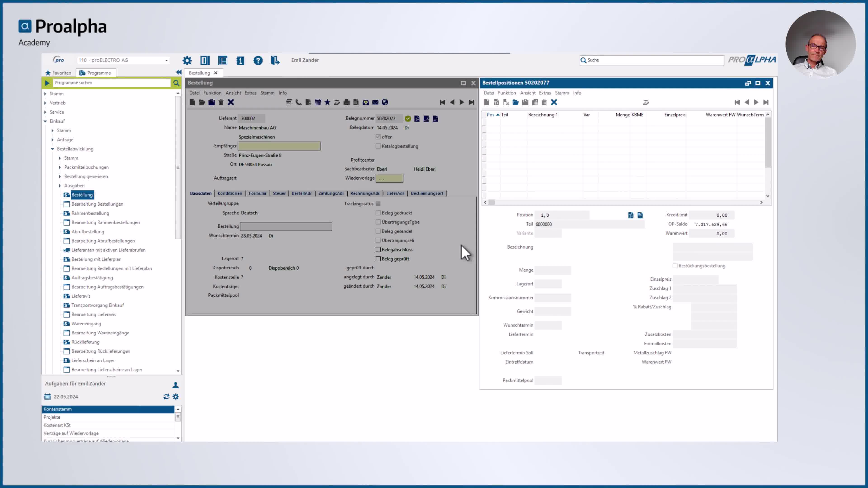Open help question mark icon
868x488 pixels.
tap(258, 60)
